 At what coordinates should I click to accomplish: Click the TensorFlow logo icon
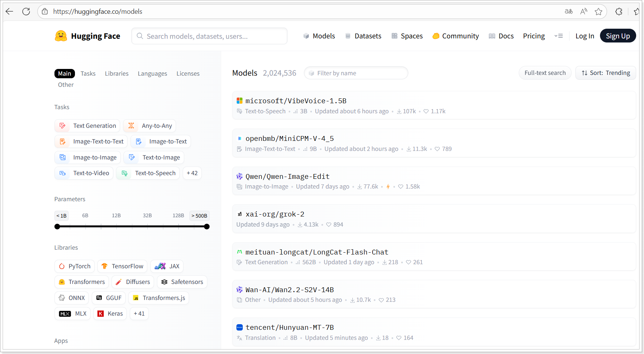(x=104, y=266)
